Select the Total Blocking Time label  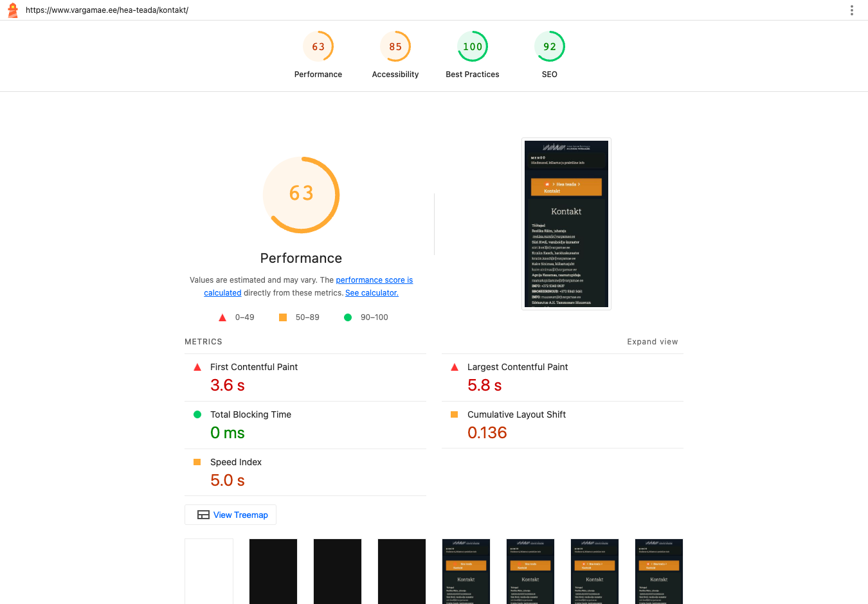[x=251, y=414]
